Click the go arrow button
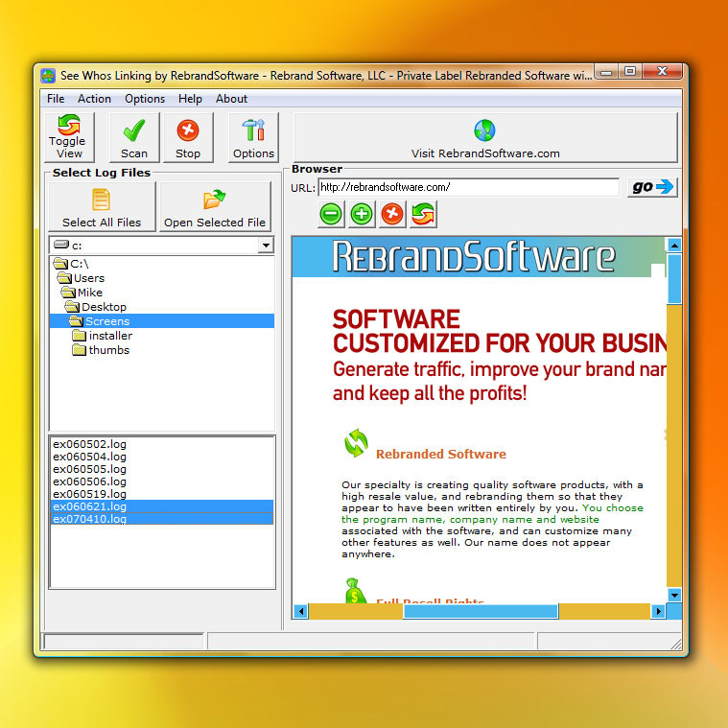 pos(652,187)
